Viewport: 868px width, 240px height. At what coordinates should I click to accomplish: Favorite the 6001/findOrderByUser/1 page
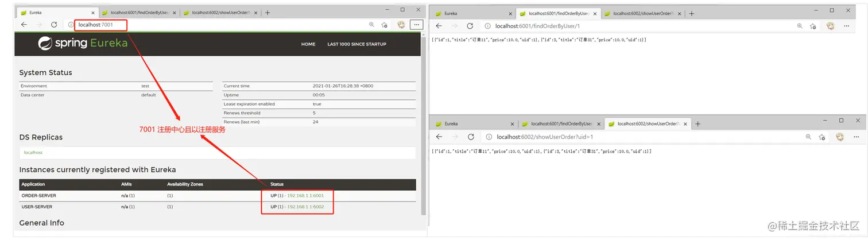813,26
